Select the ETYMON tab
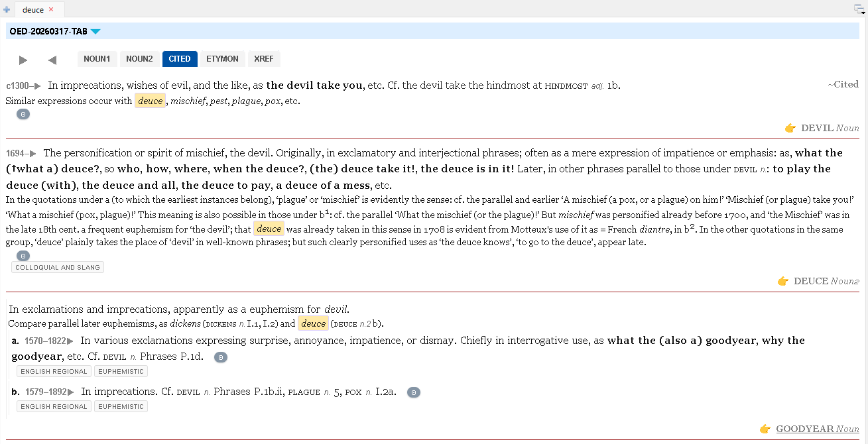The width and height of the screenshot is (868, 444). tap(222, 59)
